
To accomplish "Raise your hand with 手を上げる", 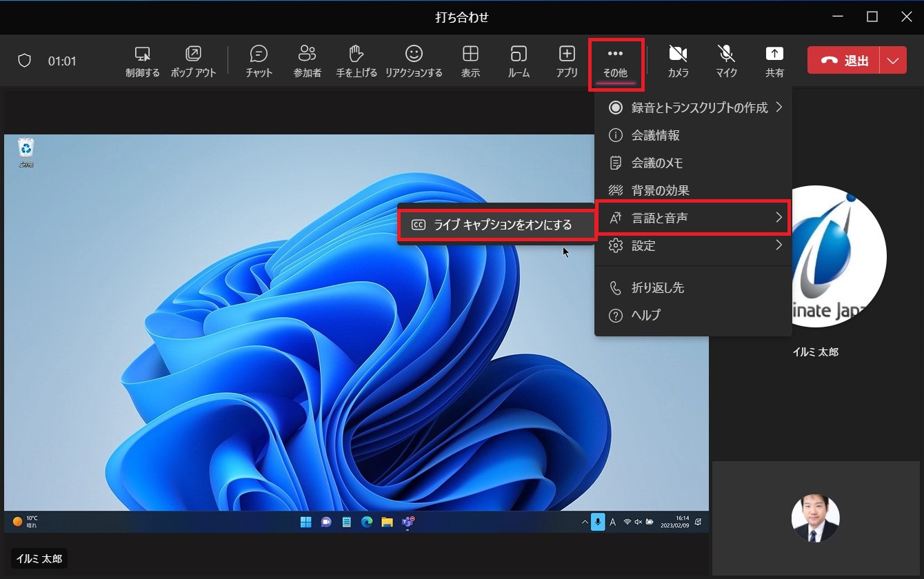I will tap(356, 61).
